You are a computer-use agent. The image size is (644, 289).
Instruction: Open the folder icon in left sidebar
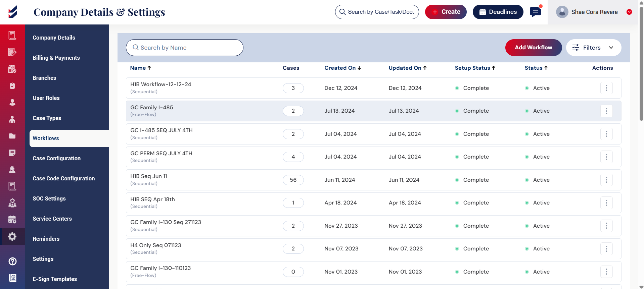[x=12, y=136]
